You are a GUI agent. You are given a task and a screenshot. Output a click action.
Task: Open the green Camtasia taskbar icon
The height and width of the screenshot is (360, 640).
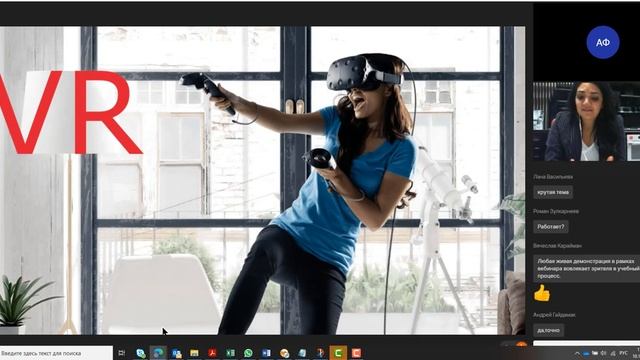[338, 353]
